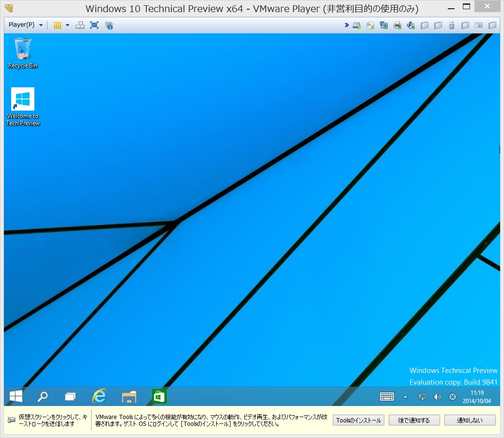The width and height of the screenshot is (504, 438).
Task: Select the Welcome to Tech Preview shortcut
Action: 23,107
